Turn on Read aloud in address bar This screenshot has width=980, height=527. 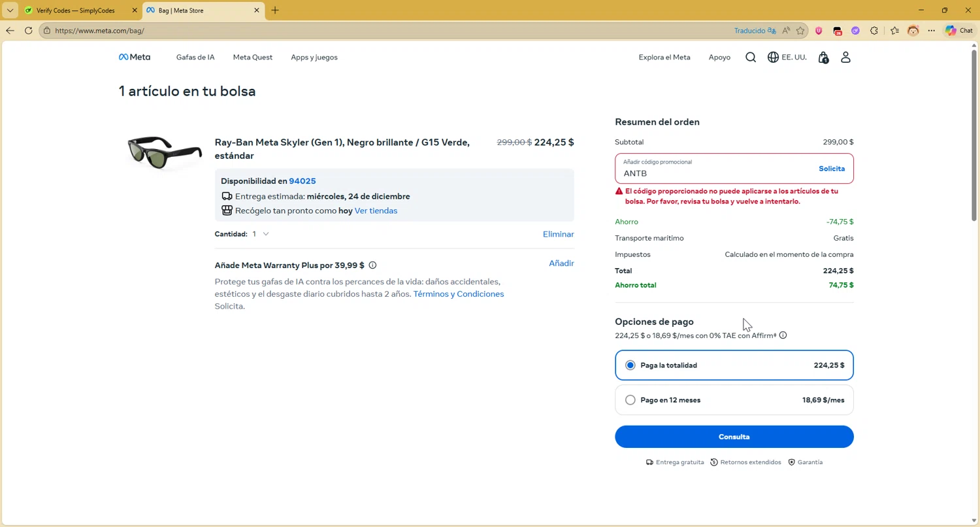point(786,30)
